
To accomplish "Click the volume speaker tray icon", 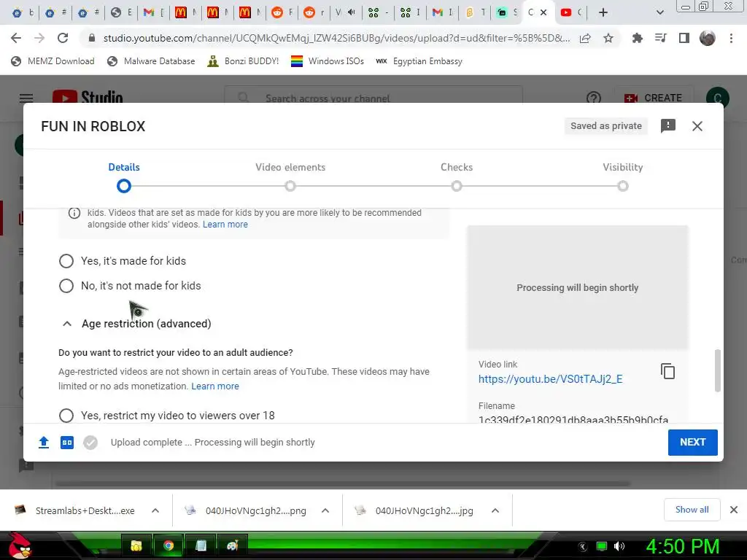I will 619,546.
